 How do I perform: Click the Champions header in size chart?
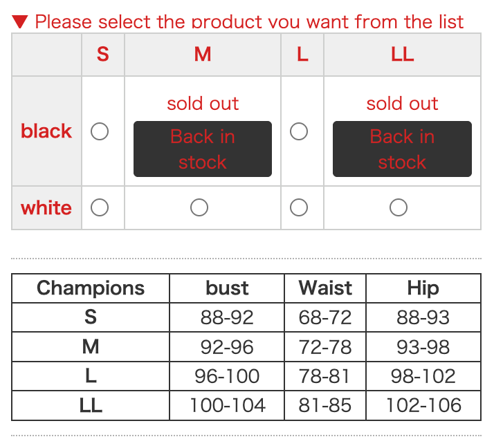[x=91, y=288]
